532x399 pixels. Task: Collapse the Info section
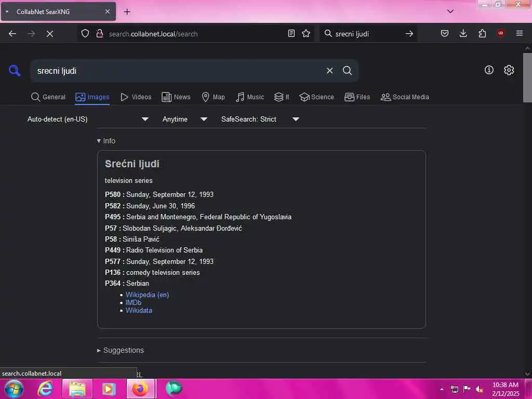point(106,141)
